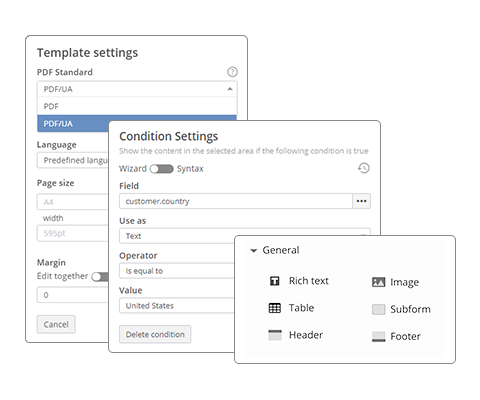Select the PDF option in the list
The width and height of the screenshot is (480, 400).
coord(137,106)
